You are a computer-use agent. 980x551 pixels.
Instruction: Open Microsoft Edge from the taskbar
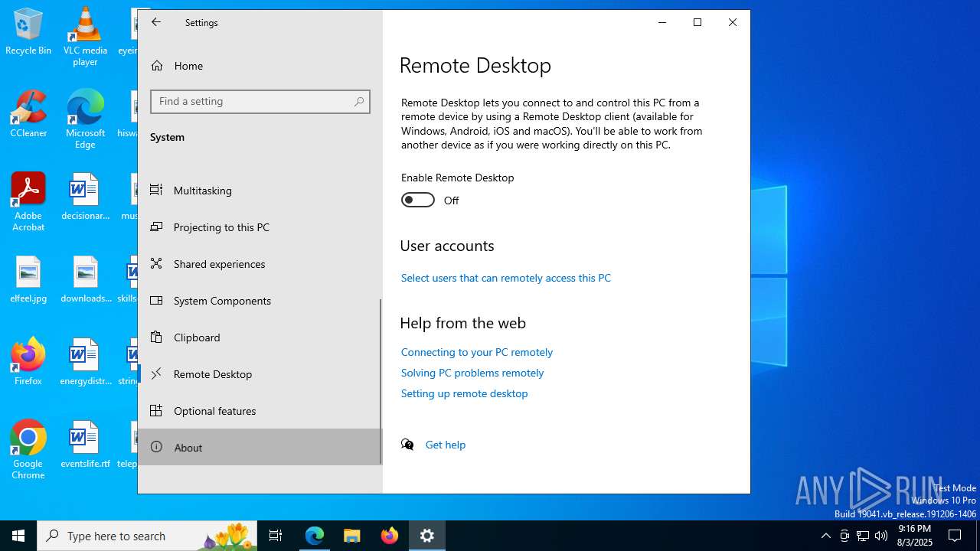315,536
